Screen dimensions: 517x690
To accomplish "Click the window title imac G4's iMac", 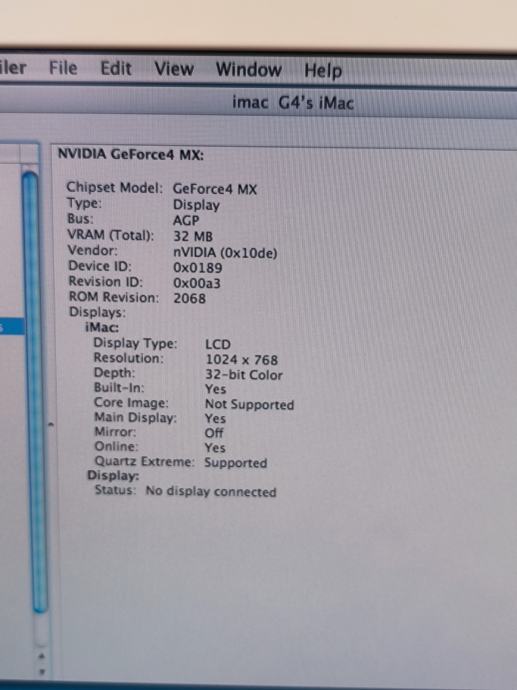I will point(293,103).
